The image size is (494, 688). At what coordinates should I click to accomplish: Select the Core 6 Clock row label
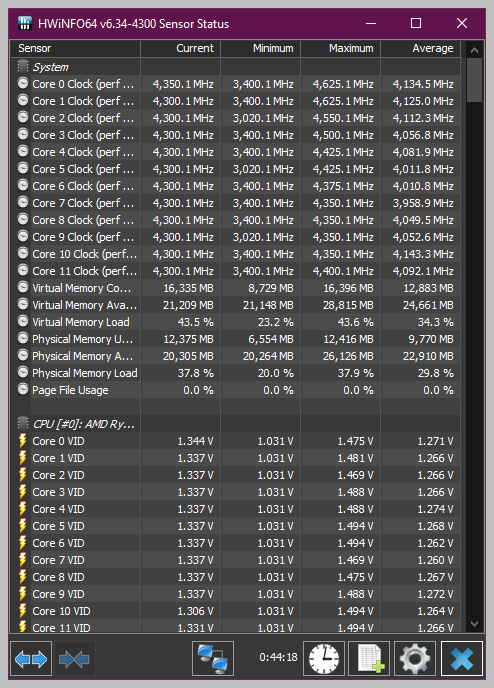pyautogui.click(x=83, y=186)
